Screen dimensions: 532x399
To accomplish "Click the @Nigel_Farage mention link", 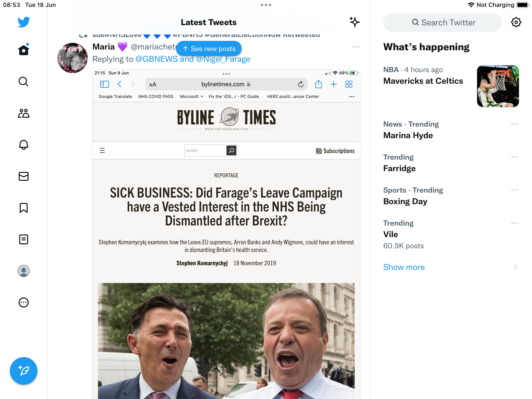I will [223, 59].
